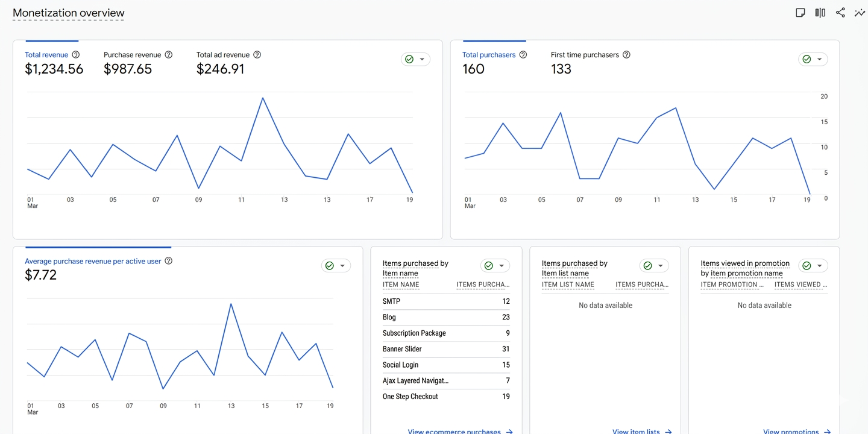Open the Edit comparisons icon
This screenshot has height=434, width=868.
pos(820,12)
